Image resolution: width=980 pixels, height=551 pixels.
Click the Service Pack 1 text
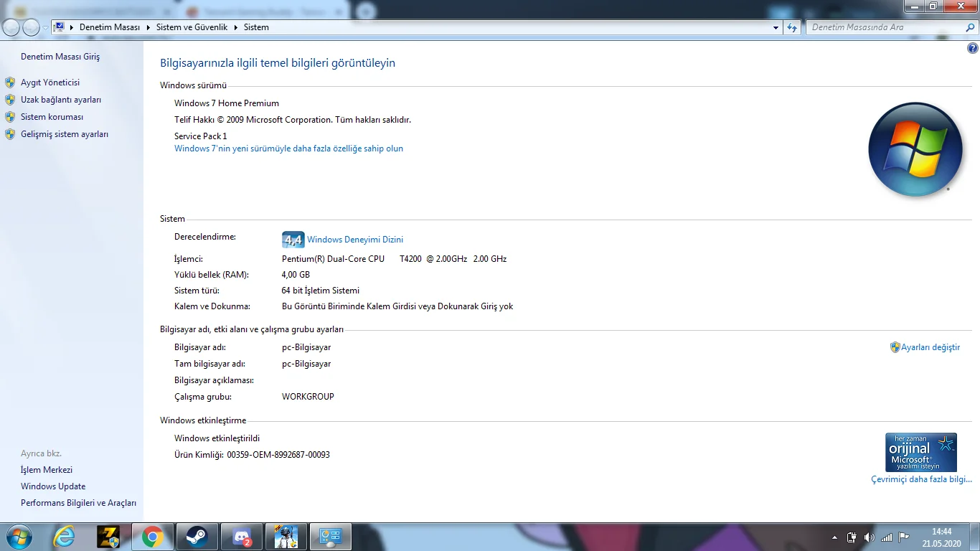[200, 136]
